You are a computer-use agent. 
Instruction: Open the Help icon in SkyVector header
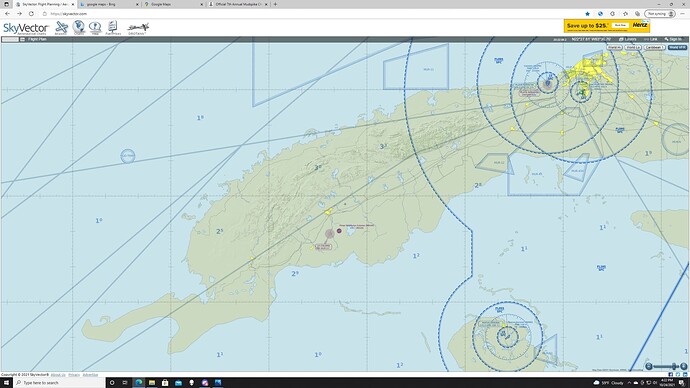[95, 28]
